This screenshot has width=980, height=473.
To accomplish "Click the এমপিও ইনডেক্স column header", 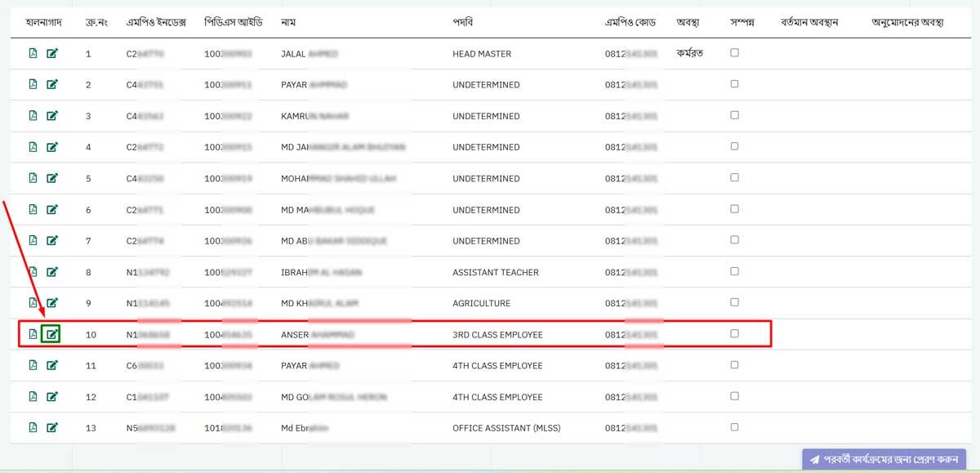I will pyautogui.click(x=156, y=23).
